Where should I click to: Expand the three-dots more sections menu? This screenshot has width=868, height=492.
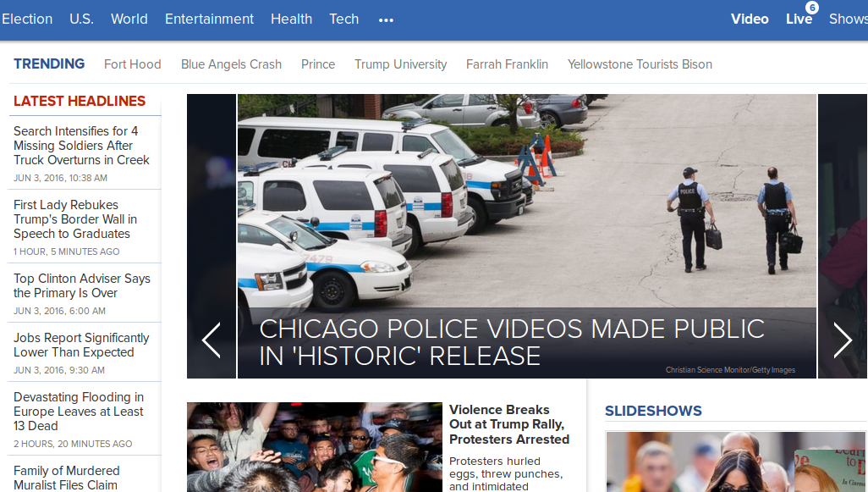386,19
